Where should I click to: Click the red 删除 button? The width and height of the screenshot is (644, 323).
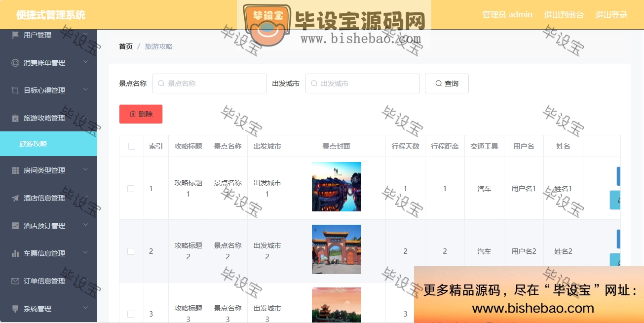pyautogui.click(x=141, y=114)
